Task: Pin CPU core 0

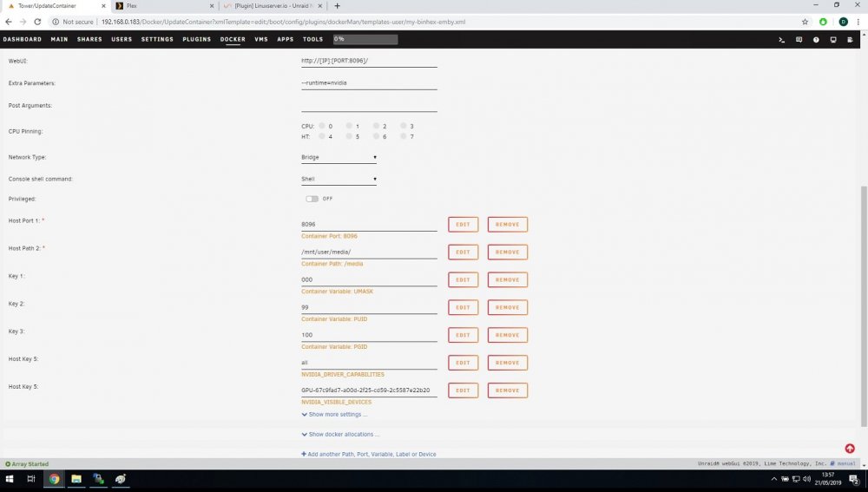Action: point(322,126)
